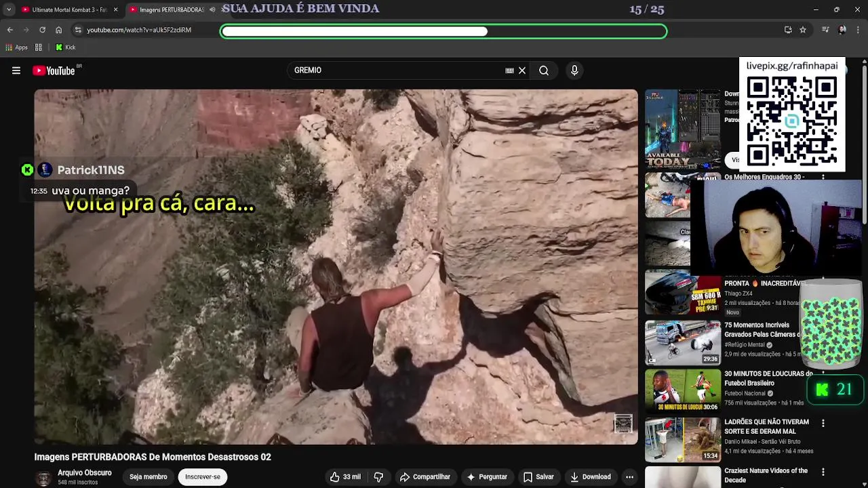This screenshot has height=488, width=868.
Task: Click Arquivo Obscuro channel avatar
Action: pos(43,477)
